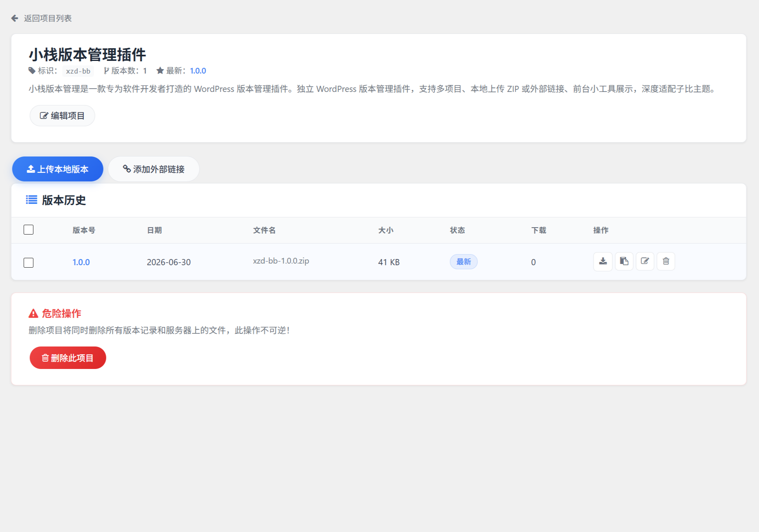Click the 危险操作 heading
The image size is (759, 532).
[x=62, y=313]
